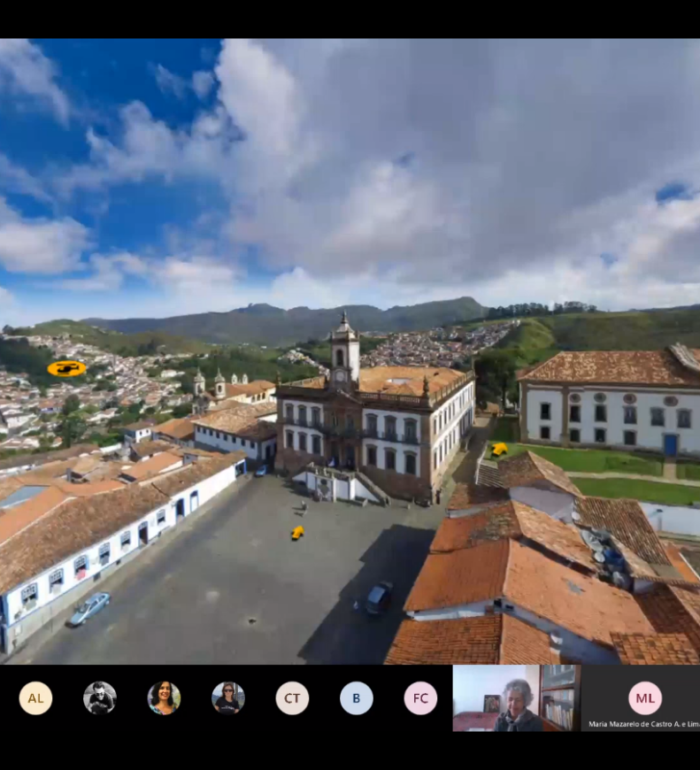700x770 pixels.
Task: Open the B participant avatar
Action: click(x=356, y=698)
